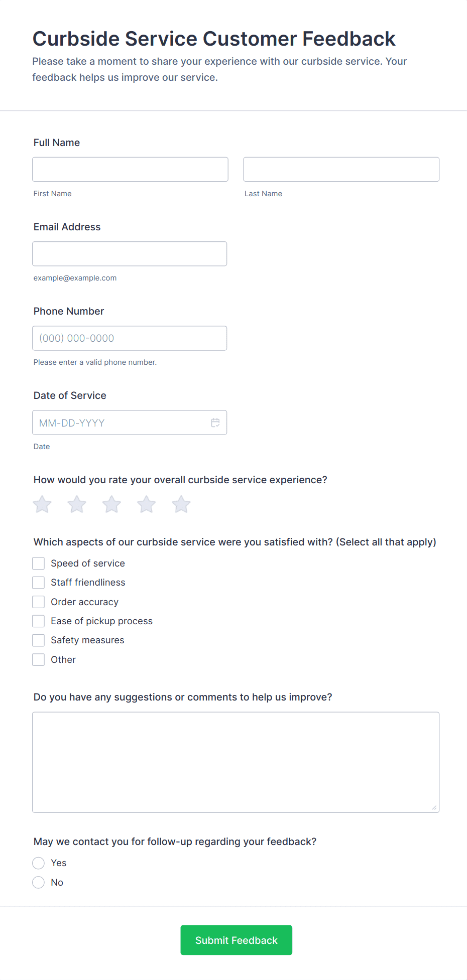Submit the feedback form
Image resolution: width=467 pixels, height=980 pixels.
[236, 940]
